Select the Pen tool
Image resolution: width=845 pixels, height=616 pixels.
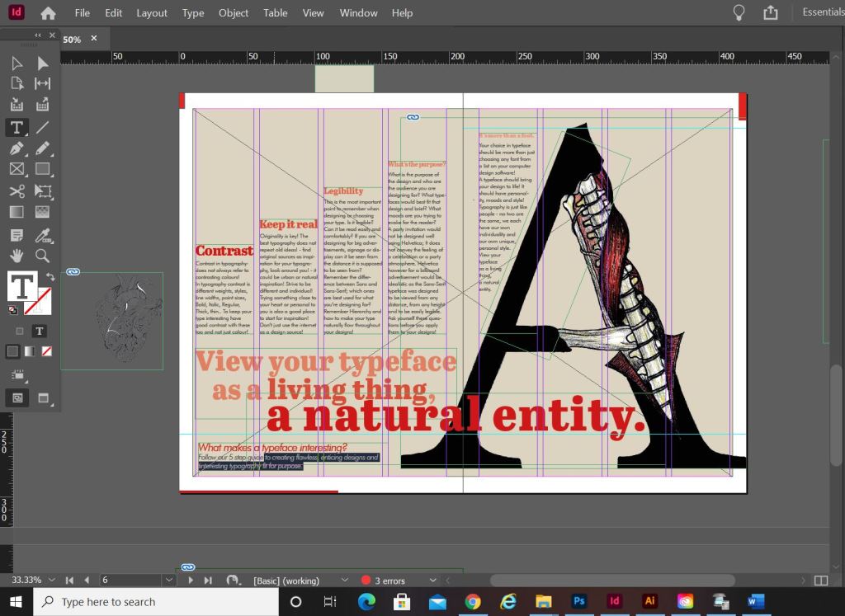tap(16, 148)
